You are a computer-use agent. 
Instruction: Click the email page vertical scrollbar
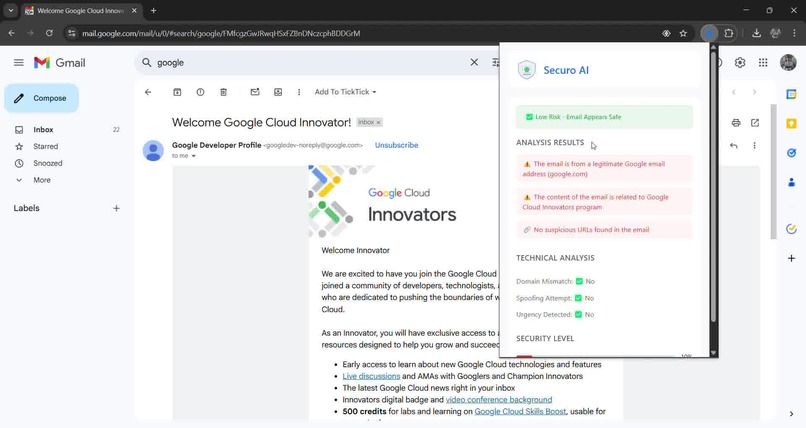tap(772, 172)
